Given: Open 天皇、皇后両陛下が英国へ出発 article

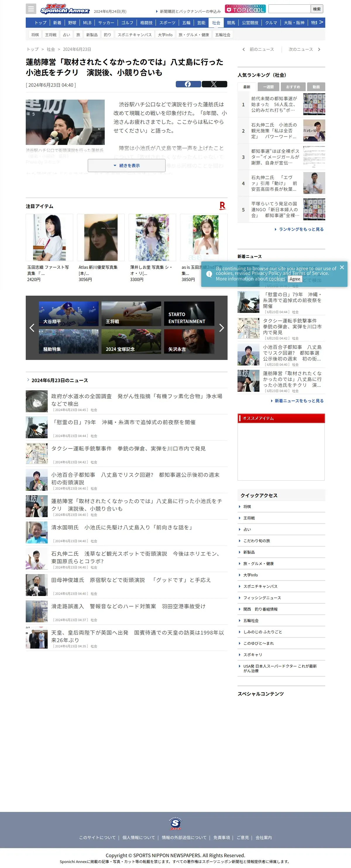Looking at the screenshot, I should coord(127,638).
